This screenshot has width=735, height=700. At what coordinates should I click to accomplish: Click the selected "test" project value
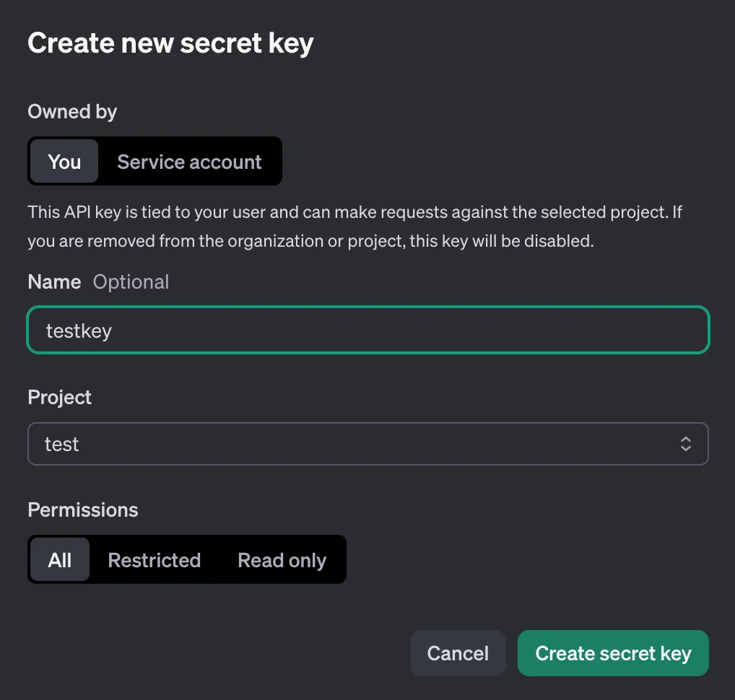pyautogui.click(x=62, y=444)
